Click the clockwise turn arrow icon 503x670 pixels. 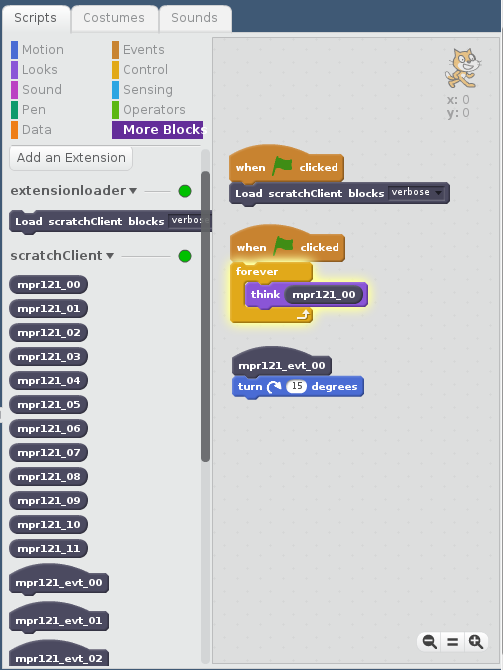274,387
